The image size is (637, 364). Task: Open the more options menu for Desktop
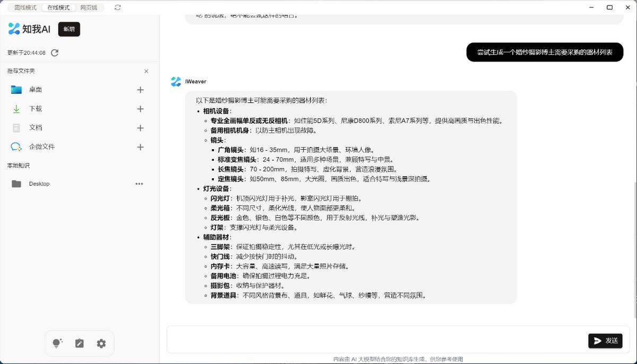pos(139,184)
